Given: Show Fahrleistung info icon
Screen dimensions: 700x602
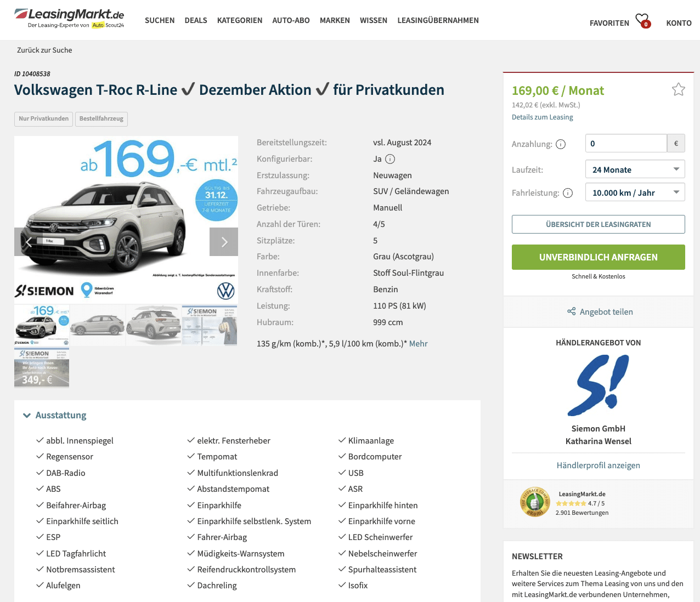Looking at the screenshot, I should coord(568,193).
